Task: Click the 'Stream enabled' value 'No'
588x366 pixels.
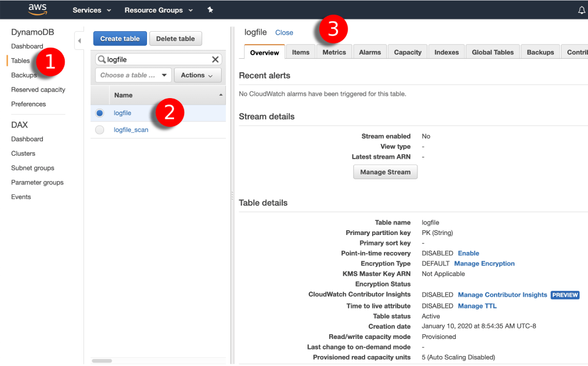Action: 426,136
